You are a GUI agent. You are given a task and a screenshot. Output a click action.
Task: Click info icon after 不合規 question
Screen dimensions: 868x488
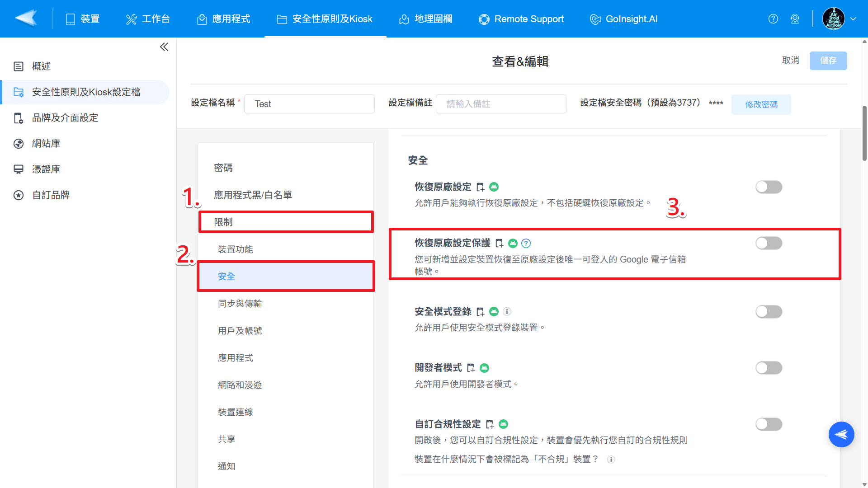click(611, 460)
